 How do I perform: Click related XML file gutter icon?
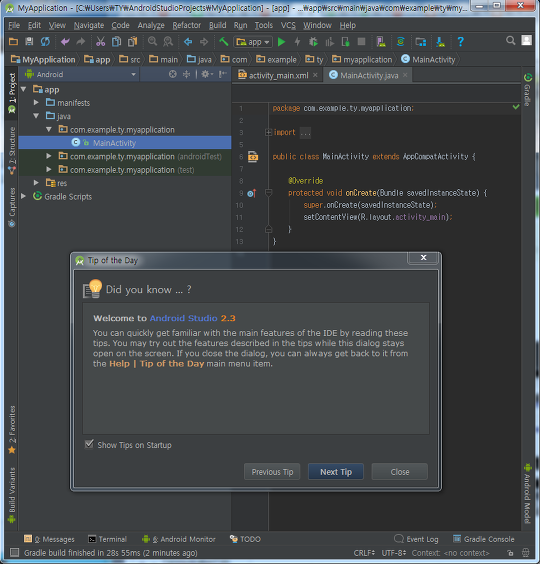(253, 157)
